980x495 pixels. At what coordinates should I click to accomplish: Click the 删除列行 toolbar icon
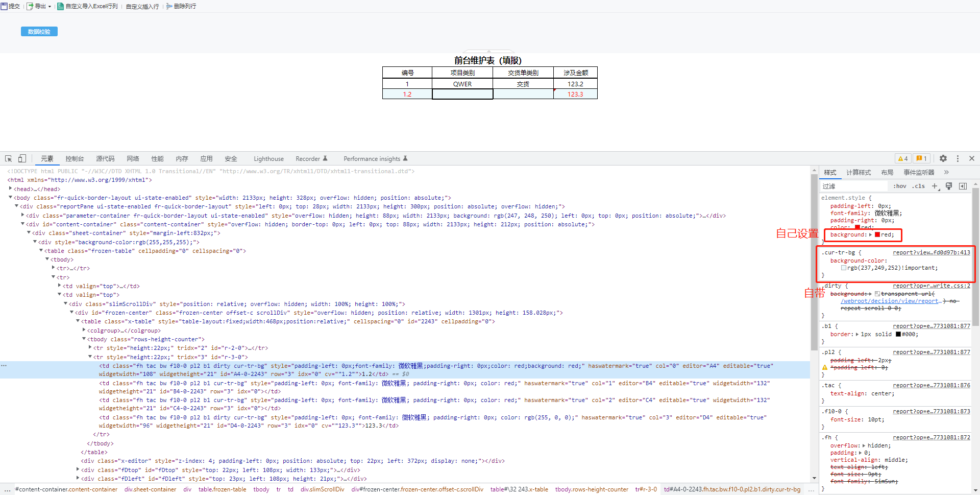click(169, 6)
